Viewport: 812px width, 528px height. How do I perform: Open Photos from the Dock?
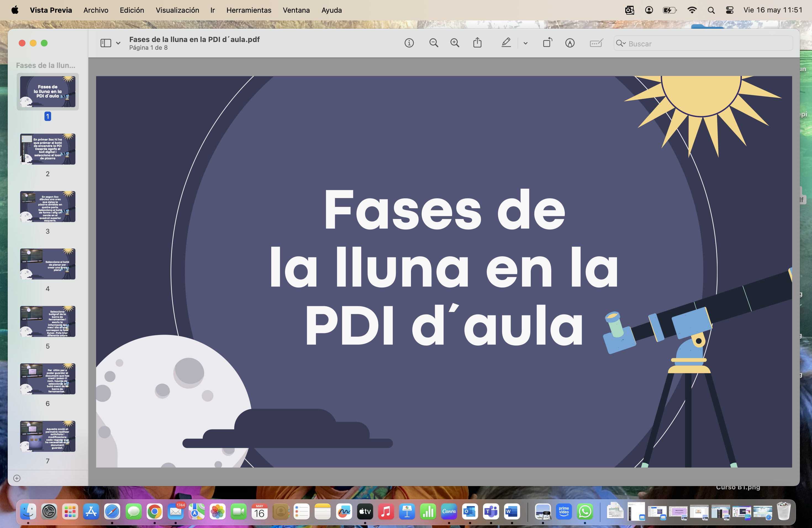(218, 512)
